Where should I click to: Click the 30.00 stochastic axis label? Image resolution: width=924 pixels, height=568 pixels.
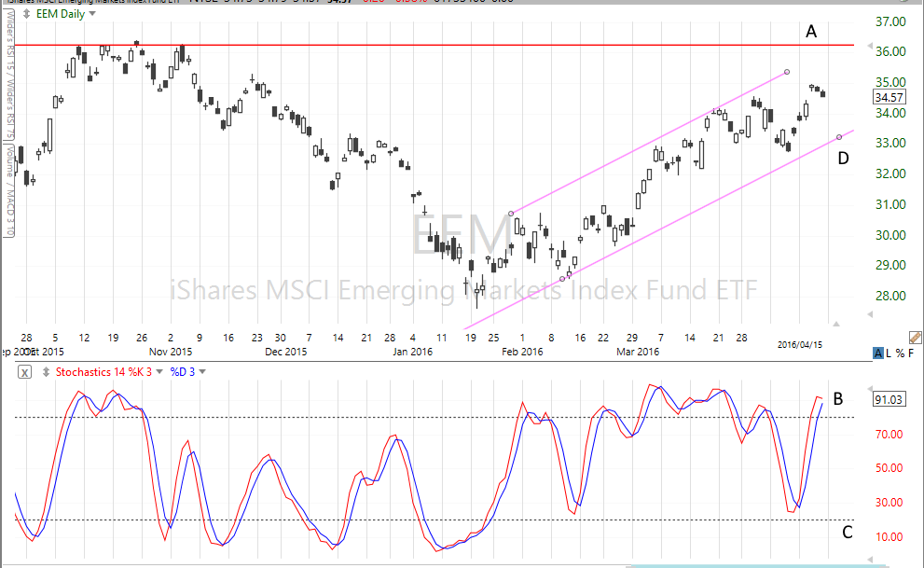(x=889, y=503)
